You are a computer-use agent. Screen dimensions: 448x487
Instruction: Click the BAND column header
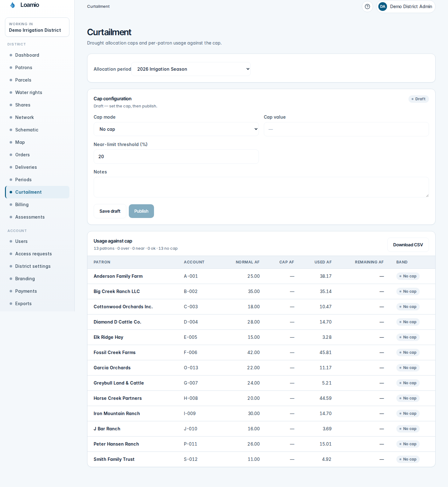[x=402, y=262]
